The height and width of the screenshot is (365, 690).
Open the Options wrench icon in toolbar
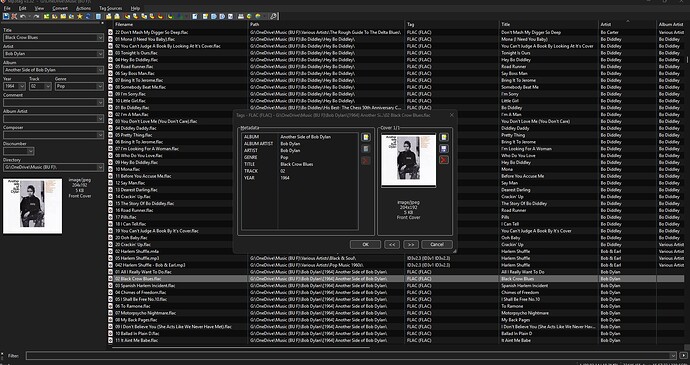click(x=273, y=16)
